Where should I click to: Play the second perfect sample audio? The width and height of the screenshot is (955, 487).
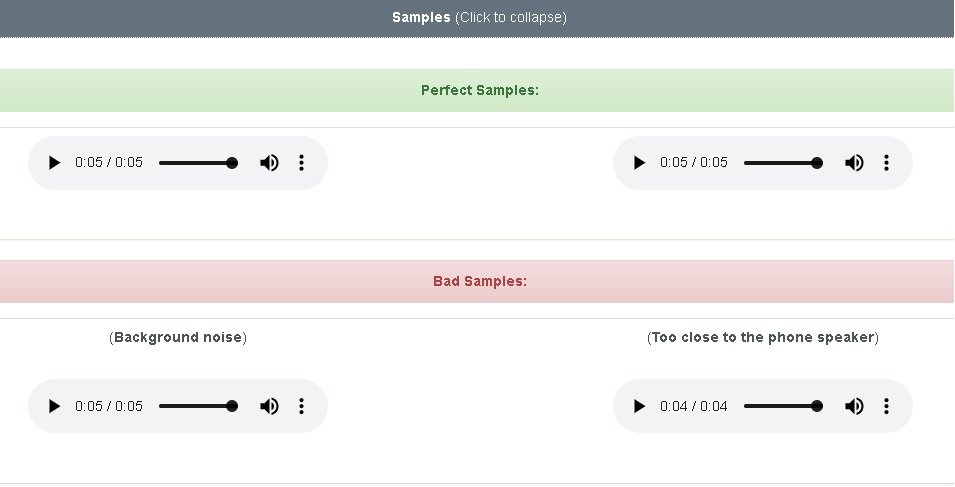639,163
